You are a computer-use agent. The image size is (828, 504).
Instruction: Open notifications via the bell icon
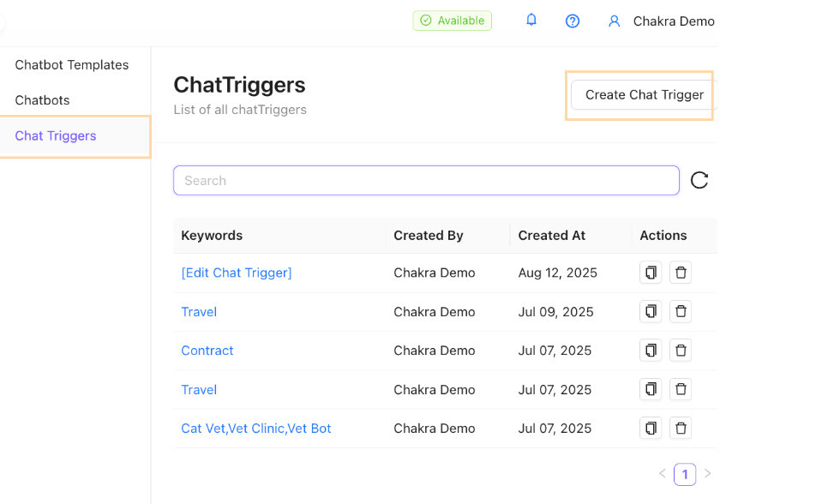pyautogui.click(x=531, y=20)
